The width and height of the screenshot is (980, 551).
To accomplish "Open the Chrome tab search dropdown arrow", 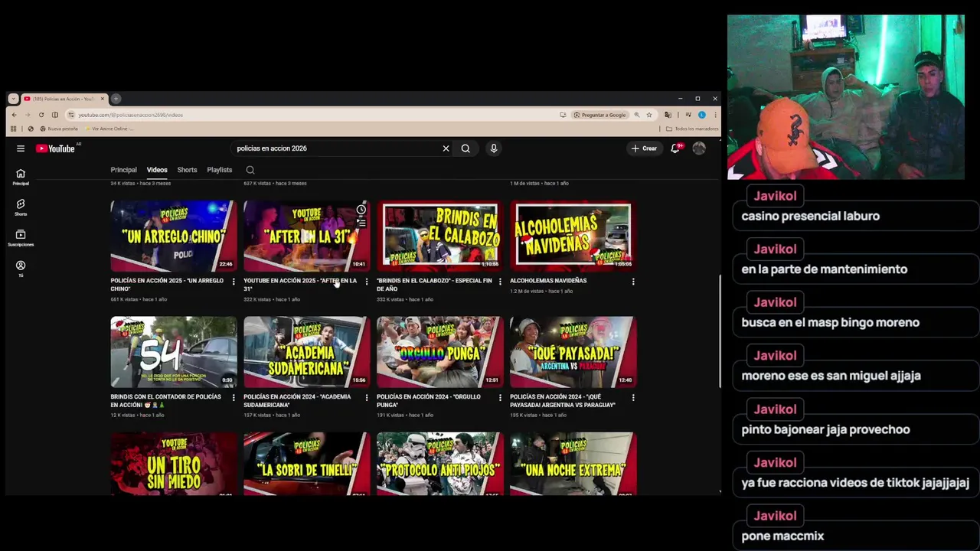I will click(13, 99).
